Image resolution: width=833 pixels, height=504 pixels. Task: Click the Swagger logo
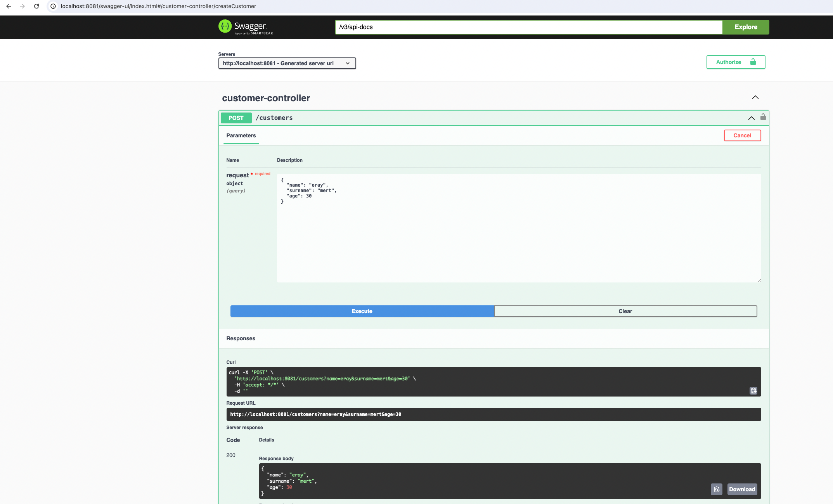246,27
